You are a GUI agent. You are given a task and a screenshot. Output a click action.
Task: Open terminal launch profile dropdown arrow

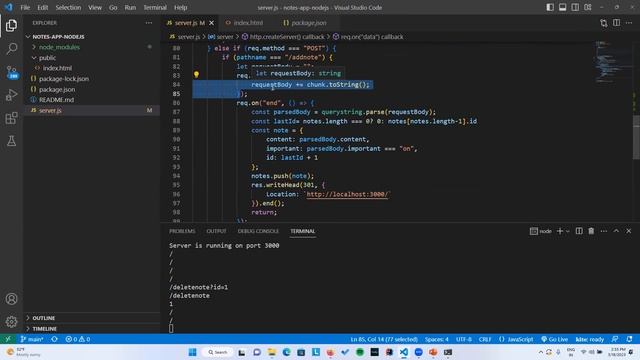pos(567,231)
